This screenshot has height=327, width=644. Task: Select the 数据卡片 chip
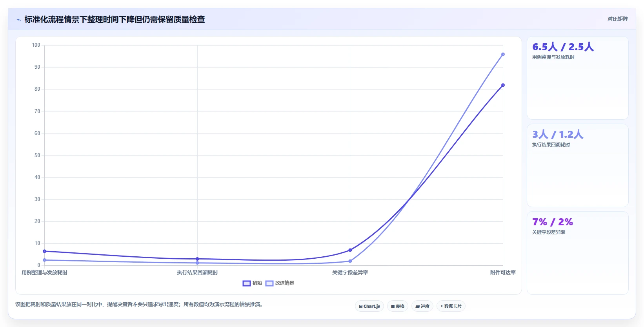coord(451,306)
